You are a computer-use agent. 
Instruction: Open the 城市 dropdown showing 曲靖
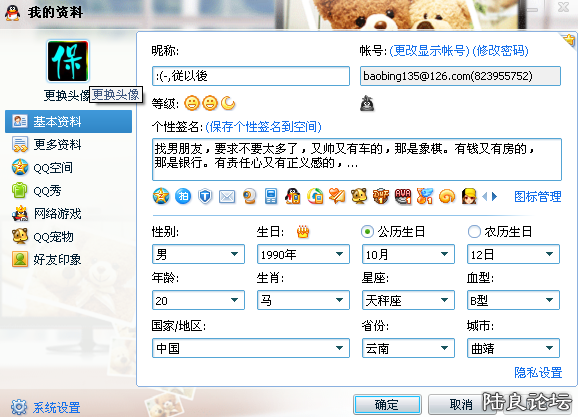(513, 348)
